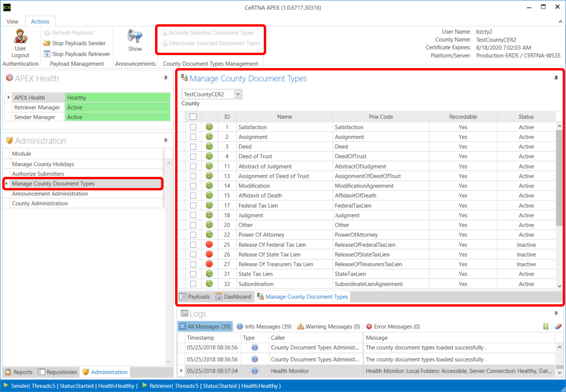Image resolution: width=566 pixels, height=392 pixels.
Task: Filter logs by Warning Messages
Action: pos(328,327)
